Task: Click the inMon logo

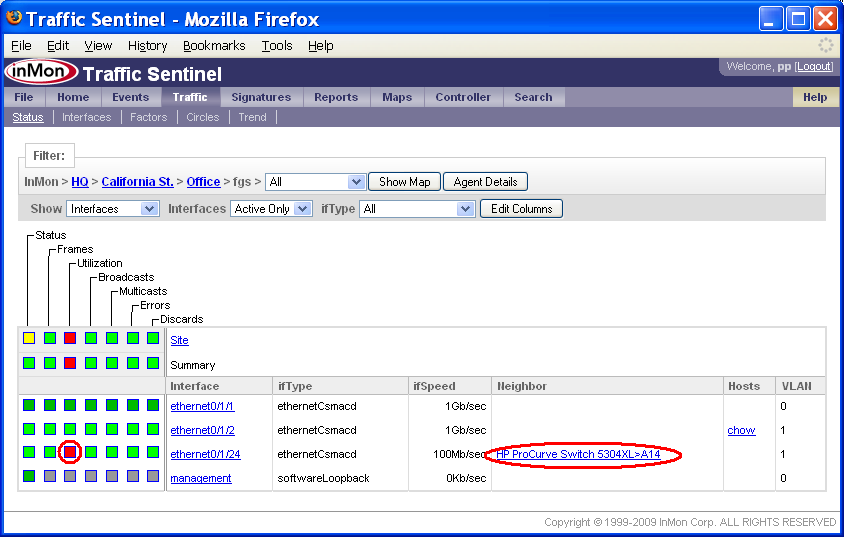Action: [x=41, y=72]
